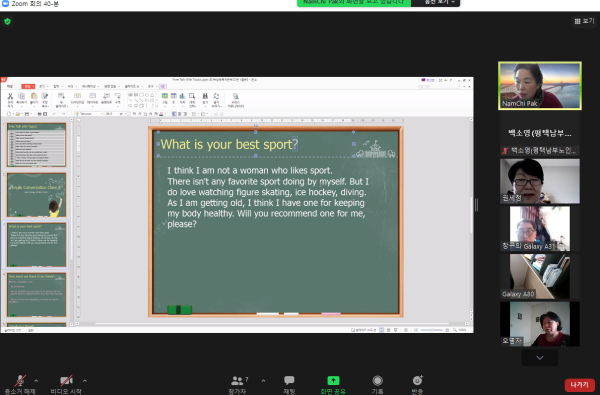
Task: Click the red leave meeting button
Action: coord(579,385)
